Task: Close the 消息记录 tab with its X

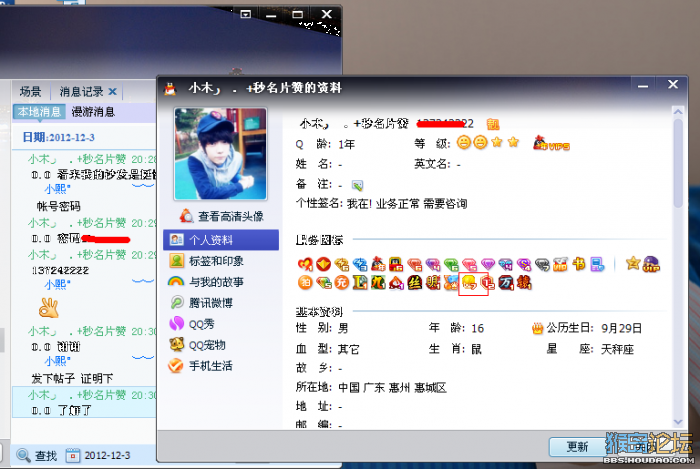Action: pyautogui.click(x=112, y=92)
